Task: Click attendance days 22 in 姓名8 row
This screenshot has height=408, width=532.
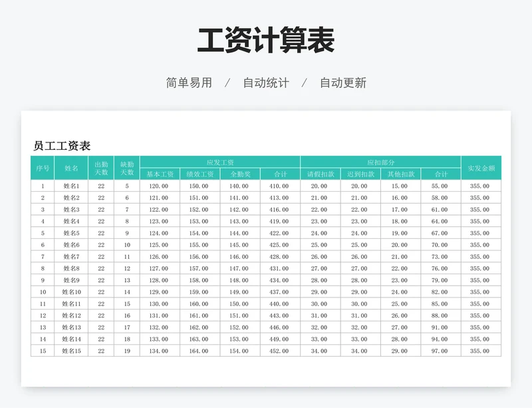Action: pos(101,268)
